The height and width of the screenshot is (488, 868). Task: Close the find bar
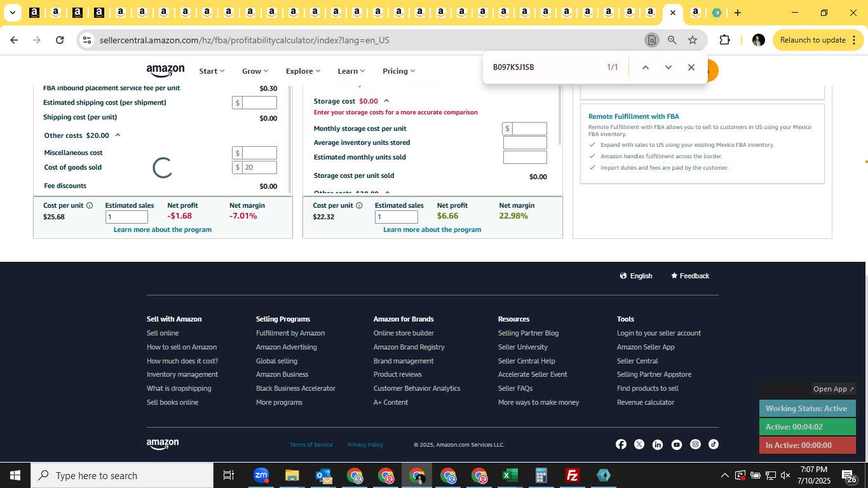pos(691,67)
